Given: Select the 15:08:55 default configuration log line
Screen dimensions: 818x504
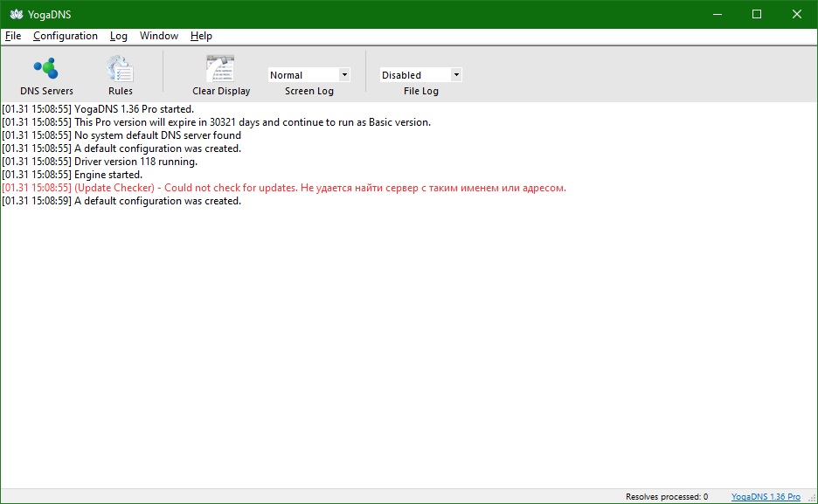Looking at the screenshot, I should tap(121, 148).
